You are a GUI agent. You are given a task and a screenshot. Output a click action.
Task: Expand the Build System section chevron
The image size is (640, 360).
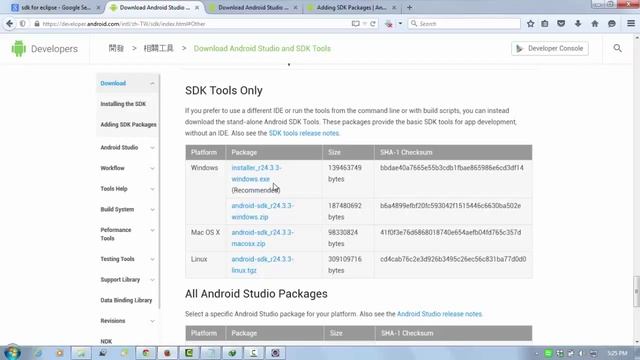coord(152,209)
